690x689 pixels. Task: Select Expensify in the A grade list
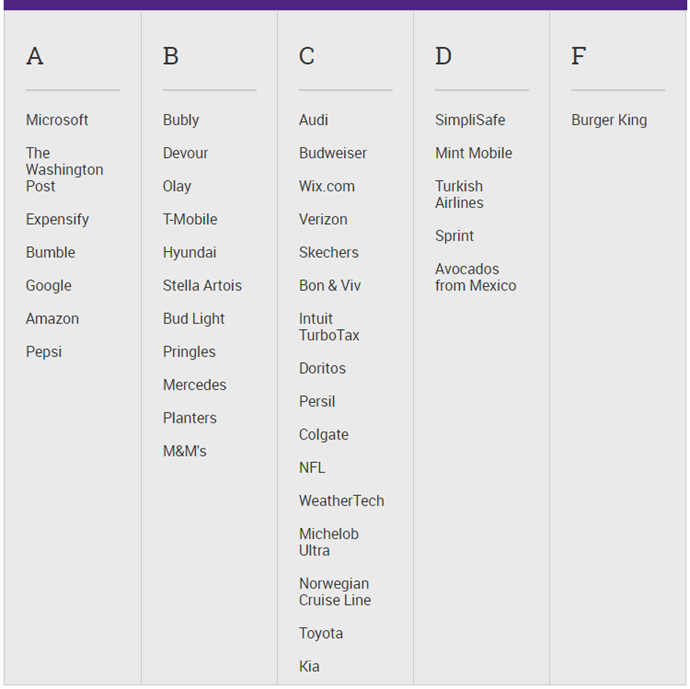[57, 219]
